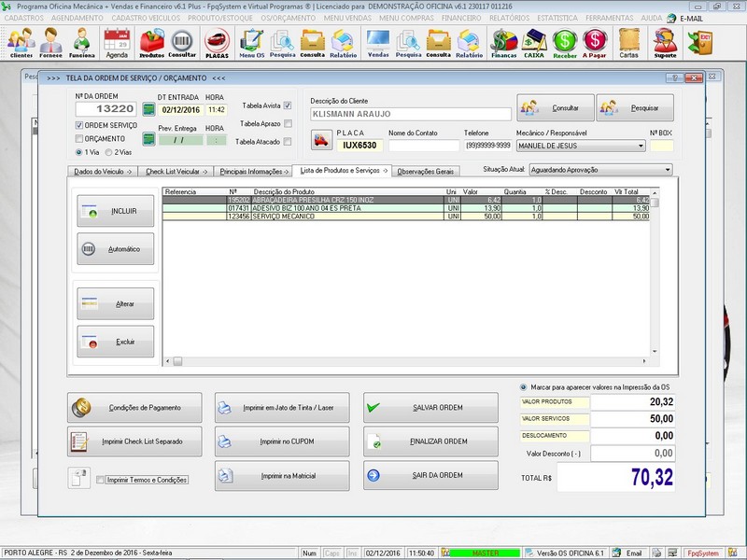Viewport: 747px width, 560px height.
Task: Click SALVAR ORDEM button
Action: point(430,408)
